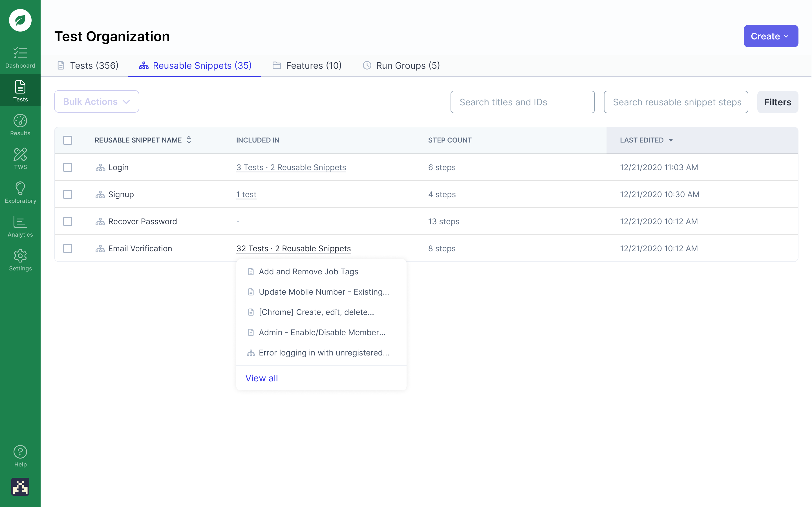Screen dimensions: 812x507
Task: Click the user avatar at bottom
Action: click(x=20, y=486)
